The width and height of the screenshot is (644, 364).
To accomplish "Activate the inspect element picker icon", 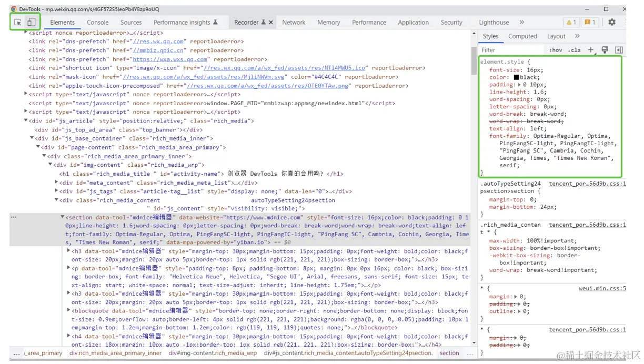I will (x=18, y=22).
